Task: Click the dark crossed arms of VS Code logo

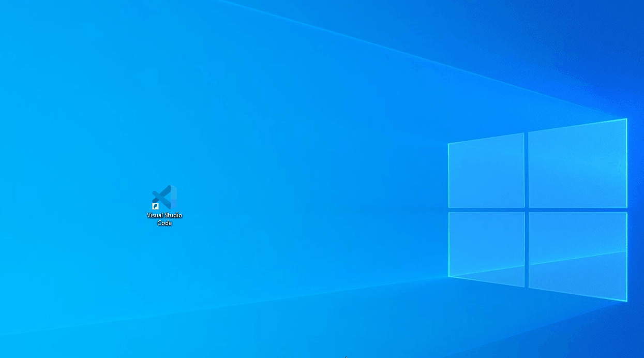Action: (x=160, y=197)
